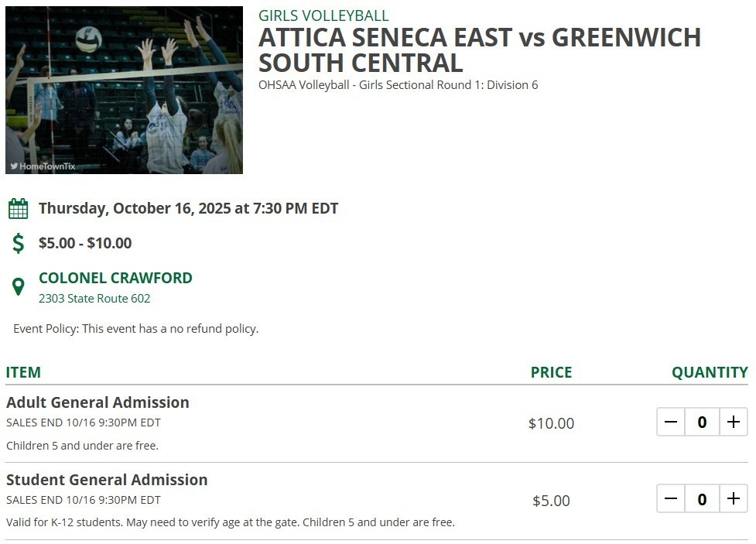Click the Thursday, October 16 date text
This screenshot has height=544, width=756.
(x=188, y=208)
